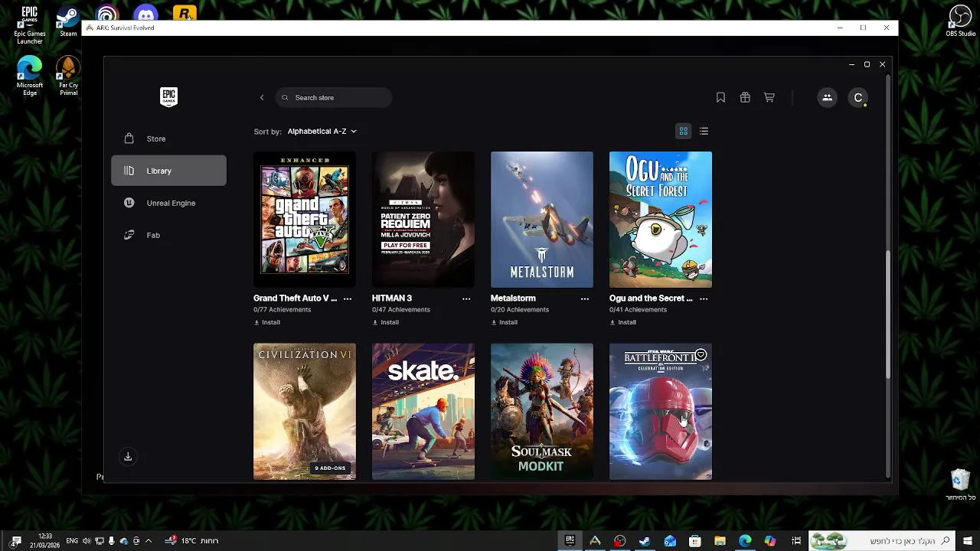Click 0/41 Achievements under Ogu
The image size is (980, 551).
pyautogui.click(x=639, y=310)
